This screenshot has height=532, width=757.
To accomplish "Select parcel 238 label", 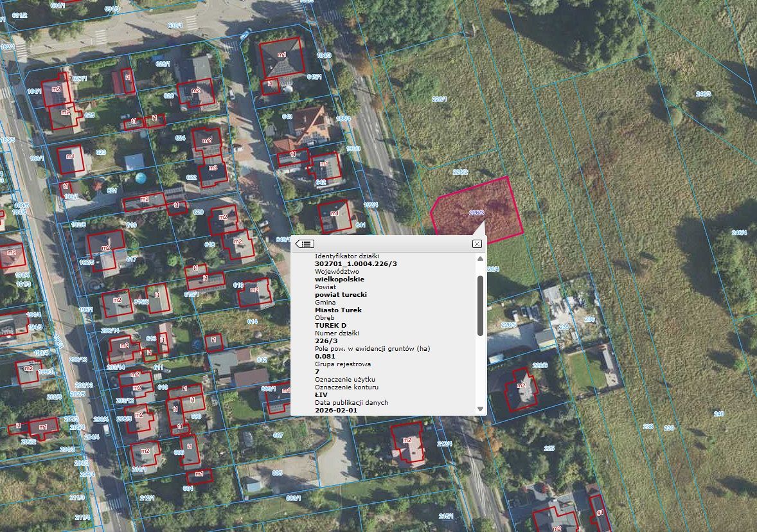I will click(648, 426).
